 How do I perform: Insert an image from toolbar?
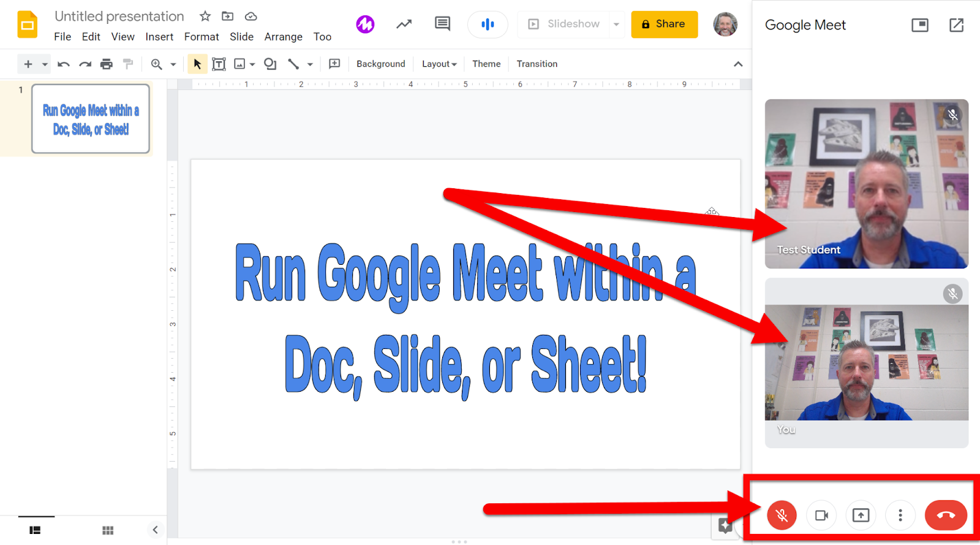coord(239,64)
